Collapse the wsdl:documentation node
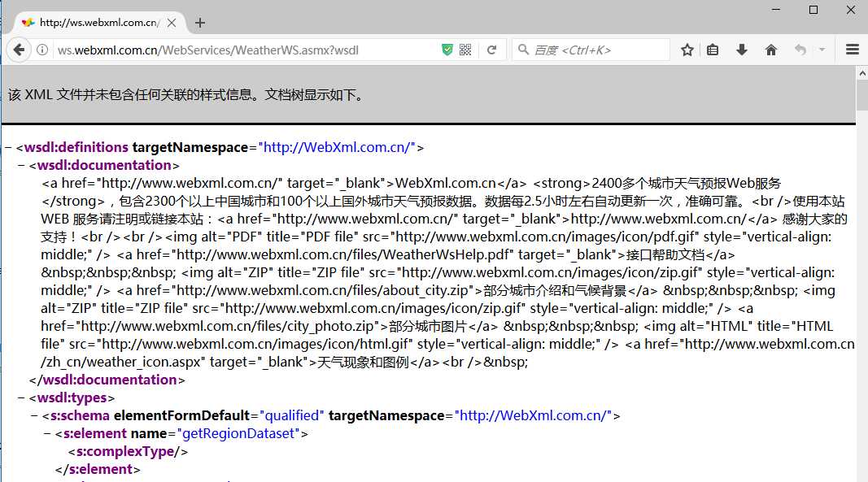The height and width of the screenshot is (482, 868). [21, 166]
